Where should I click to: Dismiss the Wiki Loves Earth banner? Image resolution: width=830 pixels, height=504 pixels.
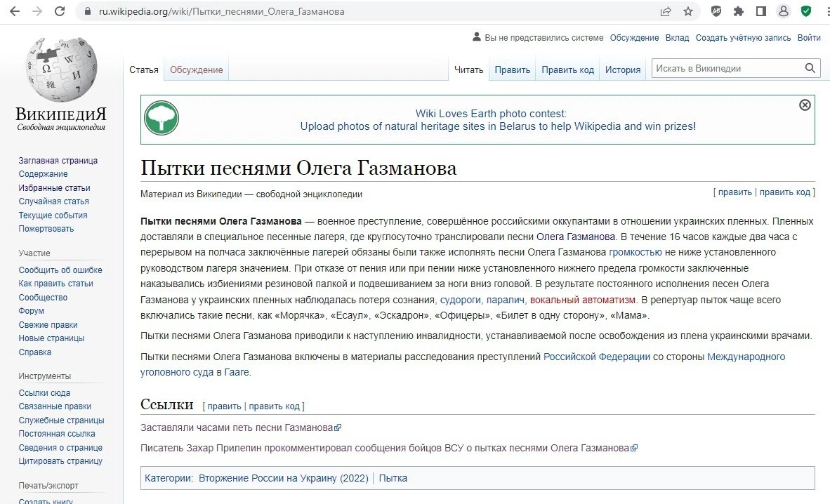coord(805,105)
